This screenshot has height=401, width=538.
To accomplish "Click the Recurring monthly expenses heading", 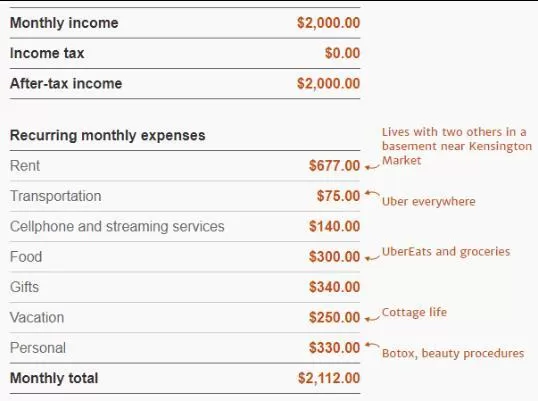I will [x=107, y=135].
